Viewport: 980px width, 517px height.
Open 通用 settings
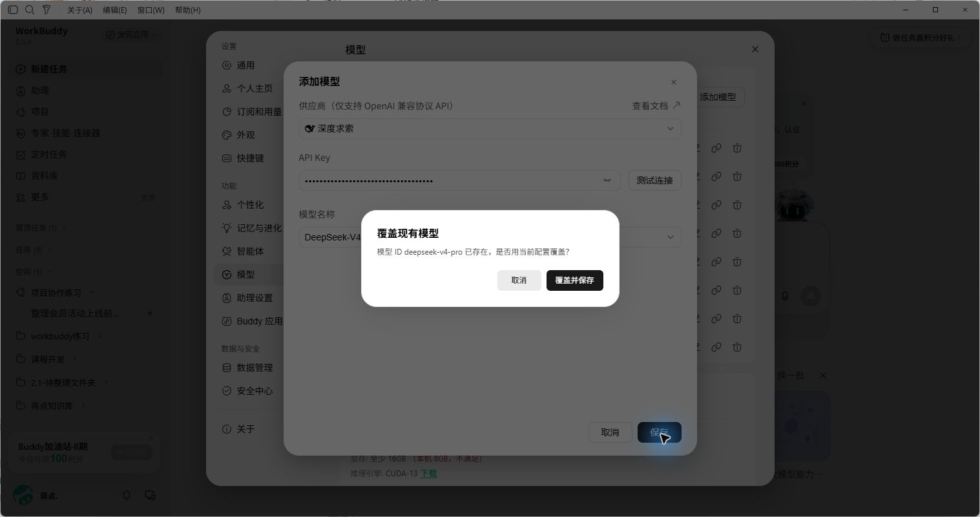245,65
